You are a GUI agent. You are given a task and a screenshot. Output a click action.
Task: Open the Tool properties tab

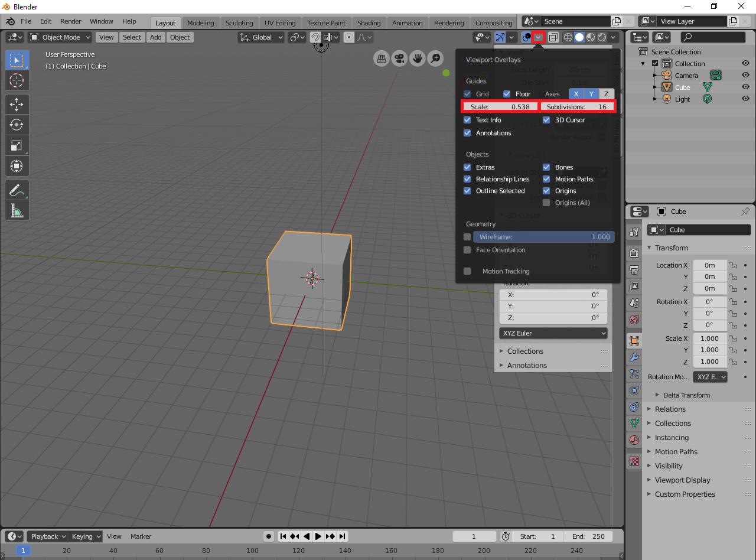(634, 232)
